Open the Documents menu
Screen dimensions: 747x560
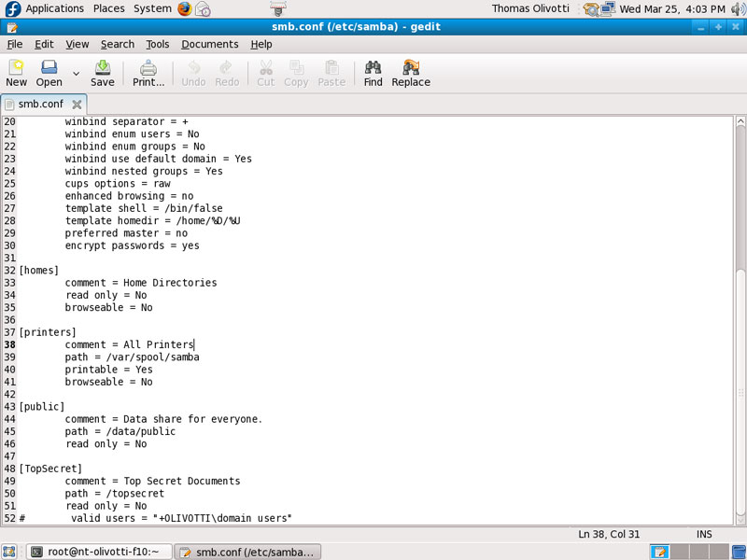209,44
